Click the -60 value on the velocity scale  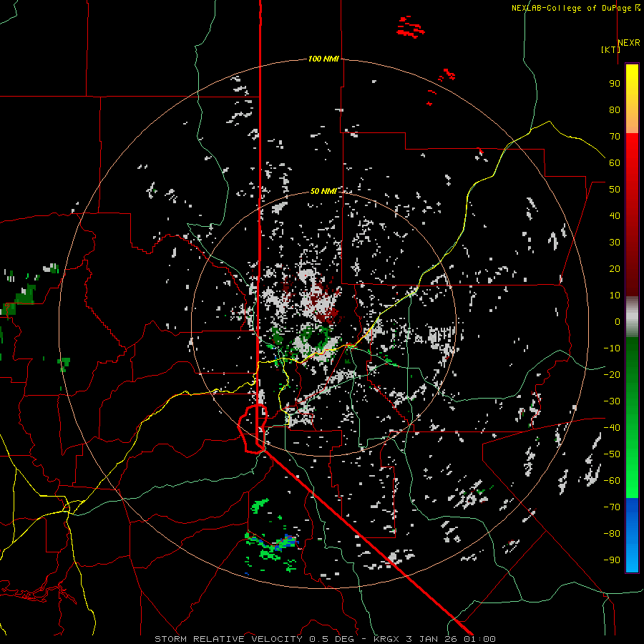612,481
